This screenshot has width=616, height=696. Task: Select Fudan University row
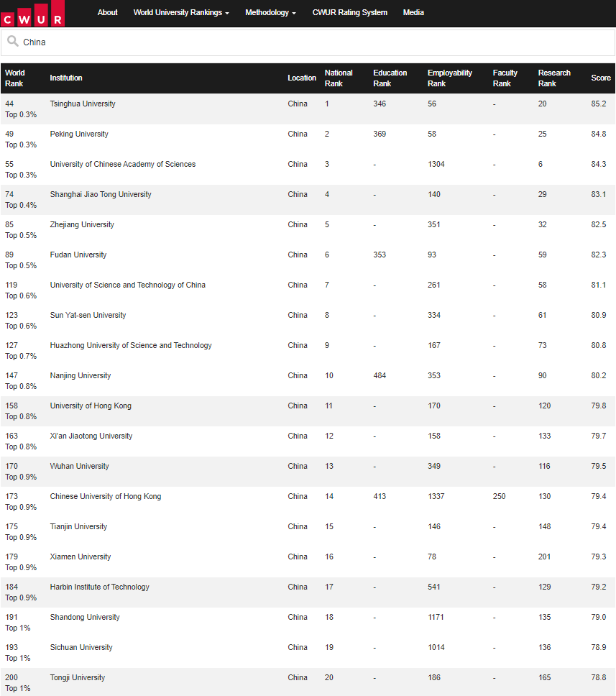pyautogui.click(x=308, y=260)
